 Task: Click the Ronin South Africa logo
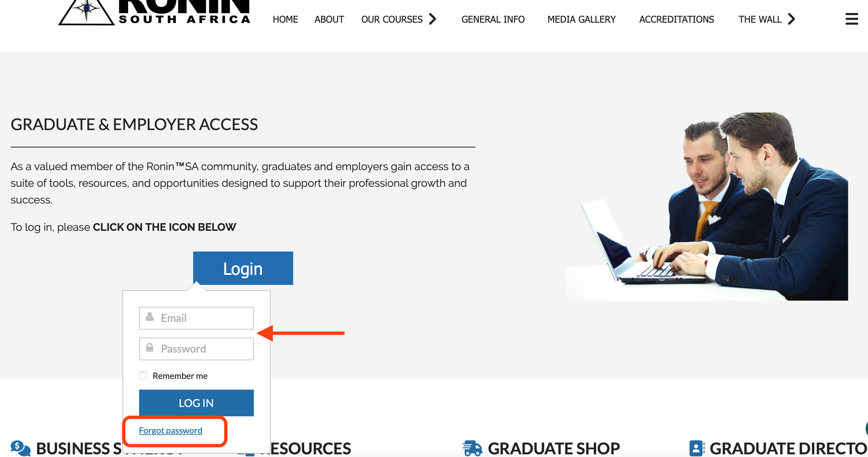click(x=154, y=12)
